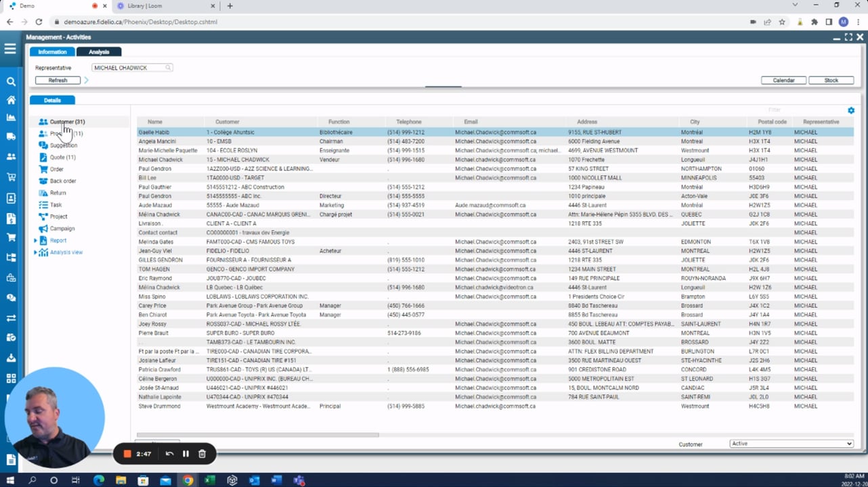This screenshot has width=868, height=487.
Task: Select the Gaelle Habib row
Action: click(x=494, y=133)
